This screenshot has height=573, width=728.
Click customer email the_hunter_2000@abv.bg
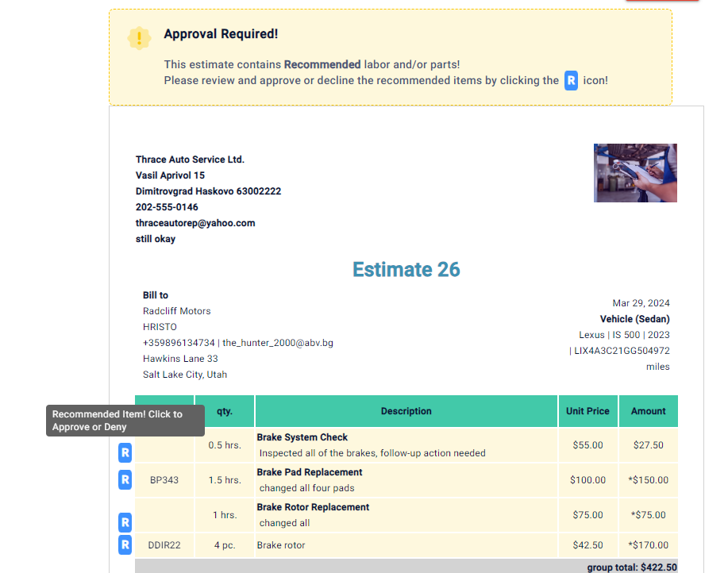tap(278, 343)
